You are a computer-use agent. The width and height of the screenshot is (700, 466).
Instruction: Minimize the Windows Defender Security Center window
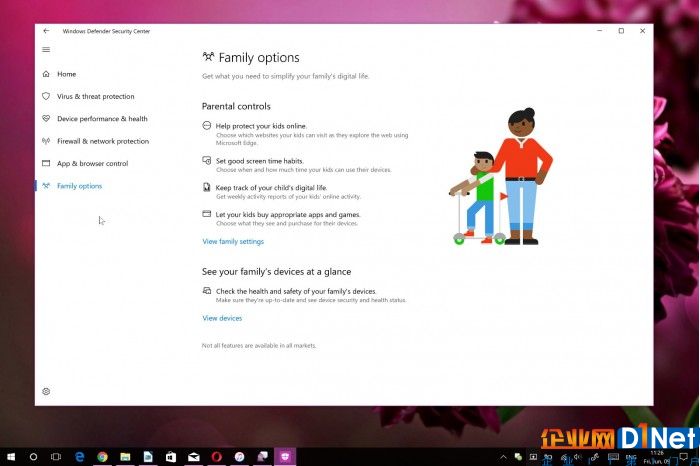point(600,31)
